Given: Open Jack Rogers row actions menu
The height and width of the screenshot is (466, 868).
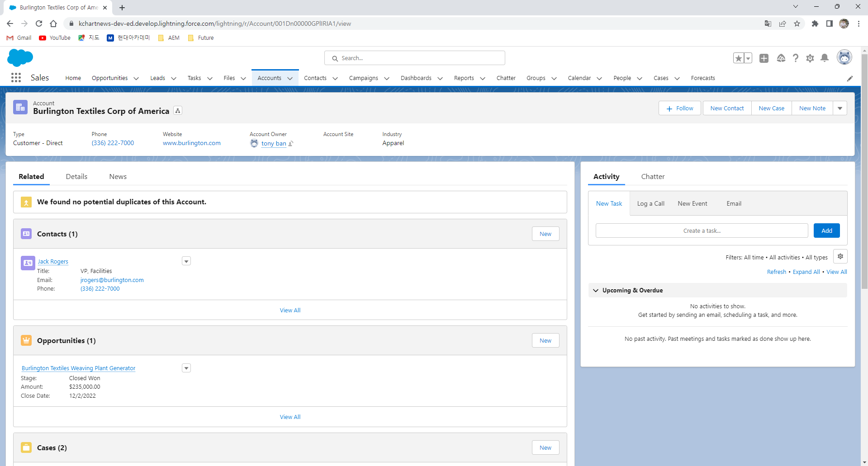Looking at the screenshot, I should pos(186,261).
